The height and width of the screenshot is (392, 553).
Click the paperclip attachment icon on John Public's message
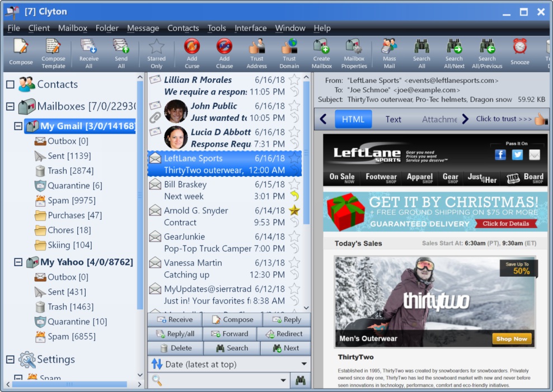click(x=155, y=117)
